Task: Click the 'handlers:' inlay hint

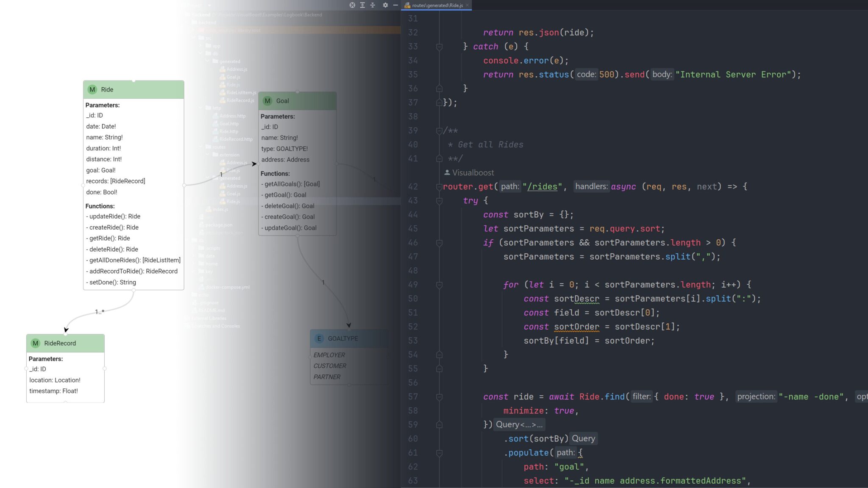Action: [x=592, y=186]
